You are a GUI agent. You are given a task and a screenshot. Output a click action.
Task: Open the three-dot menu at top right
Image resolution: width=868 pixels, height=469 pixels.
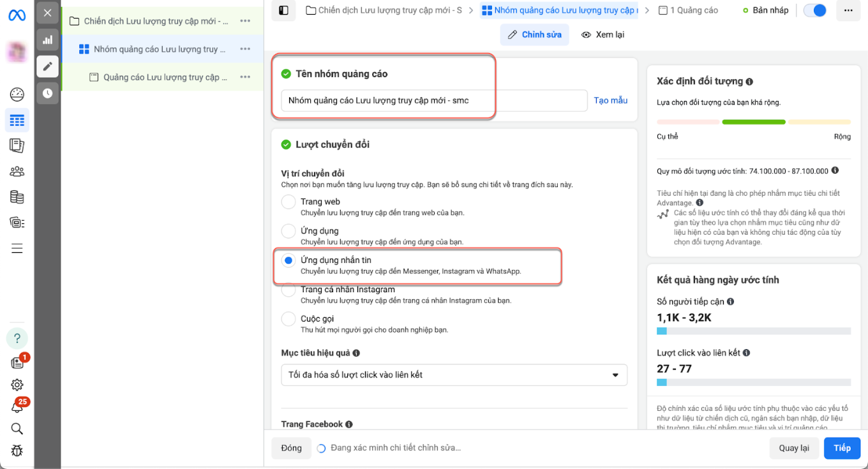[x=848, y=10]
